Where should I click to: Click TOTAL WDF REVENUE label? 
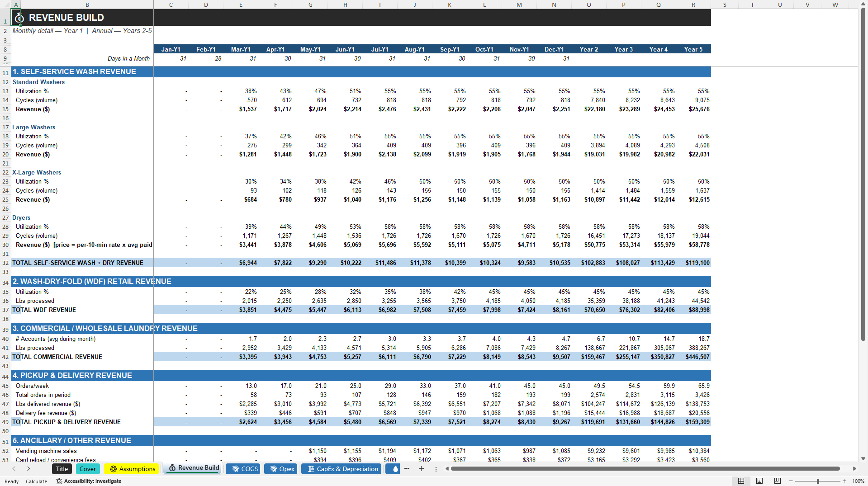pyautogui.click(x=44, y=310)
